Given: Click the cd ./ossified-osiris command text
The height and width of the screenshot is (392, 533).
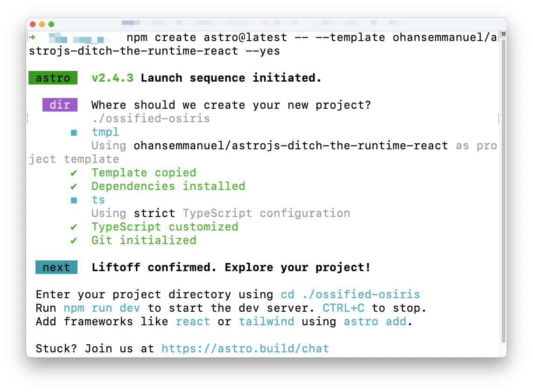Looking at the screenshot, I should click(351, 294).
